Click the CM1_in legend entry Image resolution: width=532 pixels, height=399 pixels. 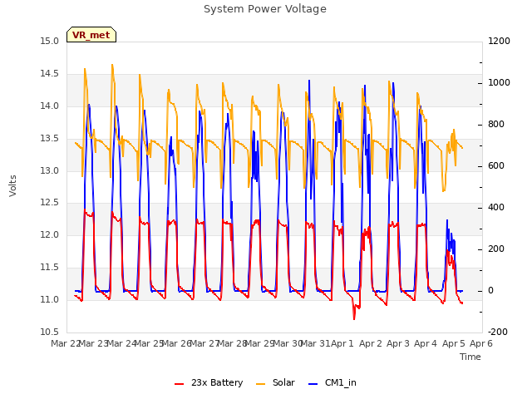[332, 382]
